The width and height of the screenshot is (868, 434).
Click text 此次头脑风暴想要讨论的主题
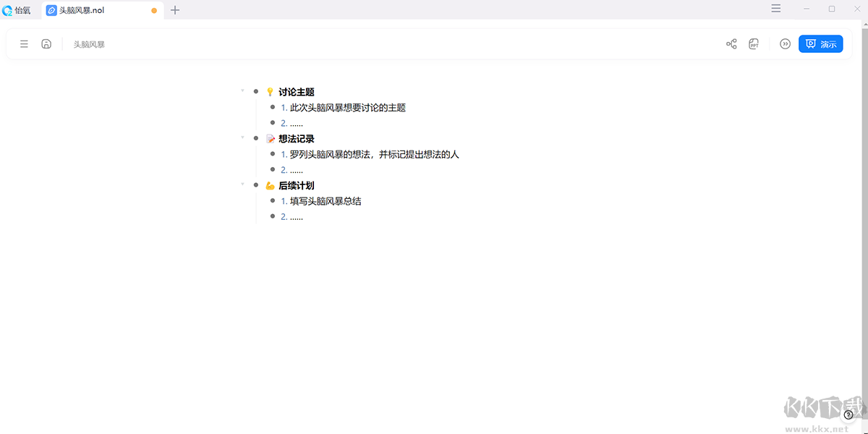click(348, 108)
